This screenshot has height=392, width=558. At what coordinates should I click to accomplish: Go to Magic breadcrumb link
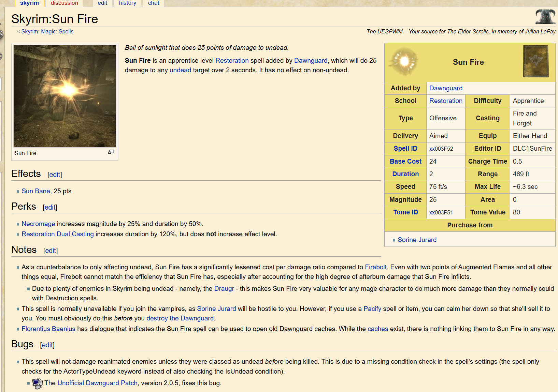tap(48, 32)
